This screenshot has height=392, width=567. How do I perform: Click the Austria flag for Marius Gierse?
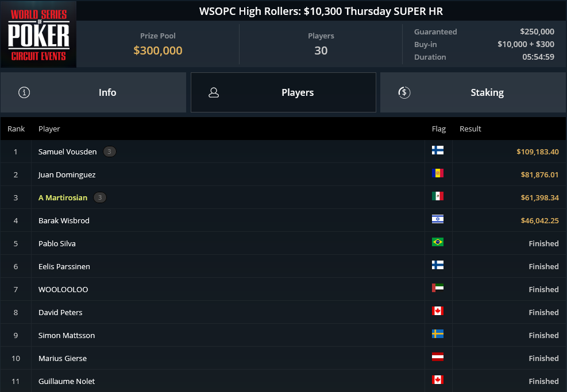tap(438, 357)
